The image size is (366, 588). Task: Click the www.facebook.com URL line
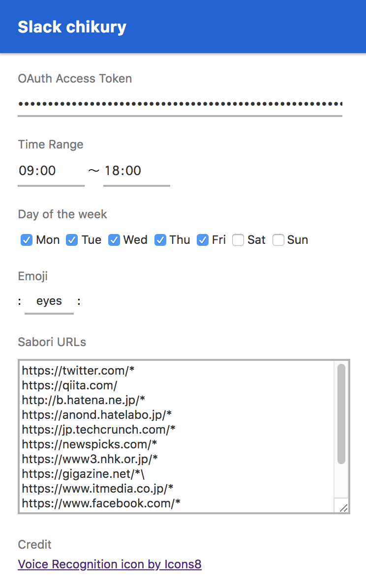point(101,503)
